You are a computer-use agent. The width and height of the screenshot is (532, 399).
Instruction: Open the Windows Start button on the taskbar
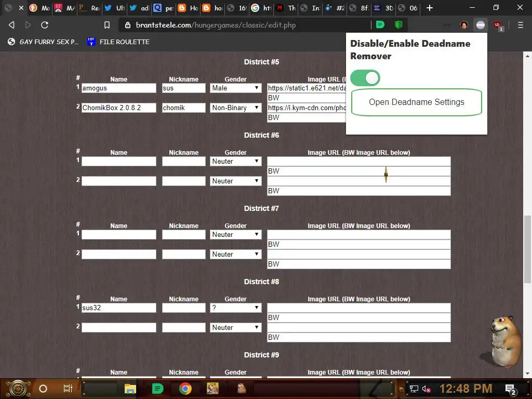[x=18, y=389]
